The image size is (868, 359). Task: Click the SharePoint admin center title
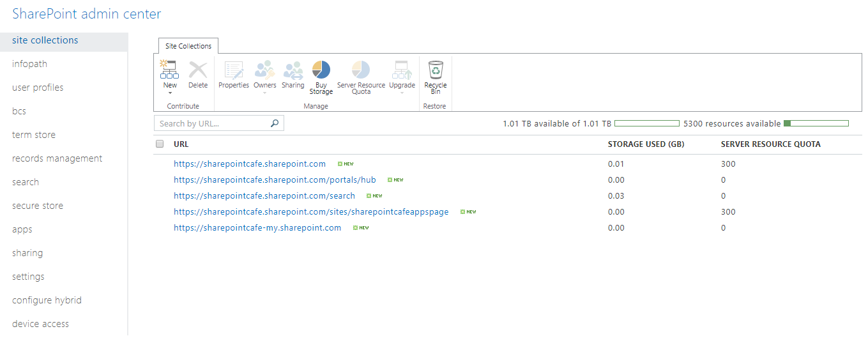87,14
